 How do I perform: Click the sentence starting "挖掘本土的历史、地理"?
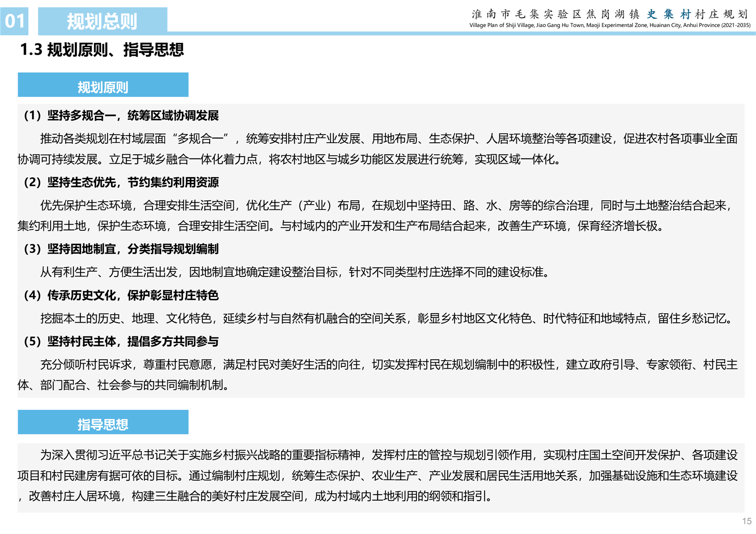click(x=386, y=318)
